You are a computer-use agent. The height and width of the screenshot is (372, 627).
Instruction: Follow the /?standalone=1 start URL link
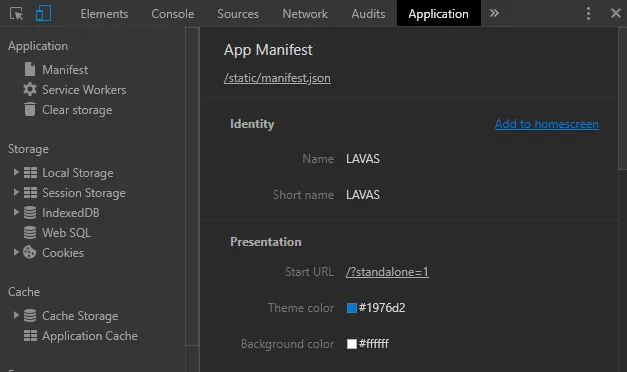(387, 272)
